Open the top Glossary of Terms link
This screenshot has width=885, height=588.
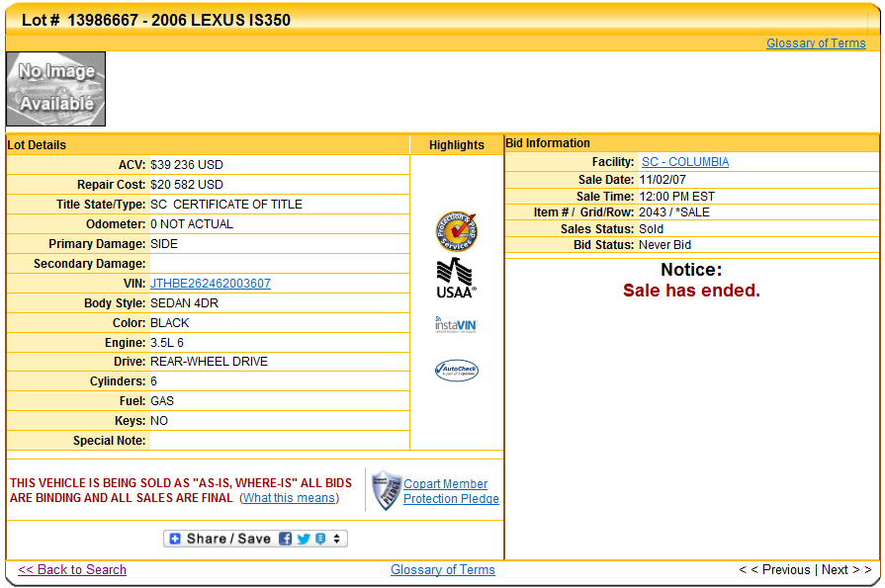click(816, 42)
